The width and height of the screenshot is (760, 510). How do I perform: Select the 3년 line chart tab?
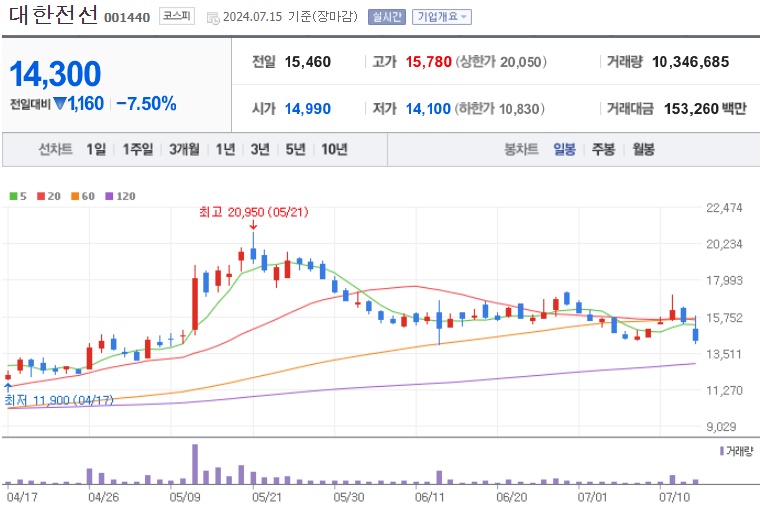point(260,149)
